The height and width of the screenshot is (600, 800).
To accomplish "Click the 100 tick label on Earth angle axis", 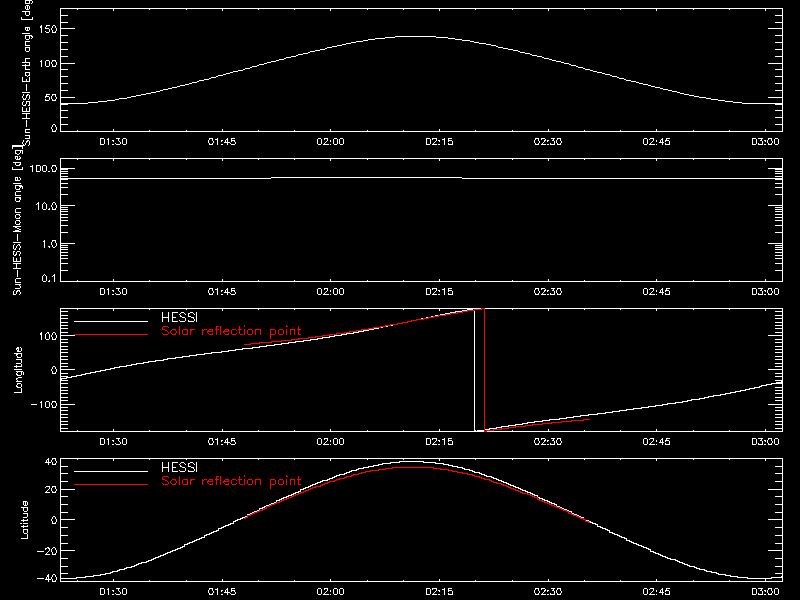I will click(48, 64).
